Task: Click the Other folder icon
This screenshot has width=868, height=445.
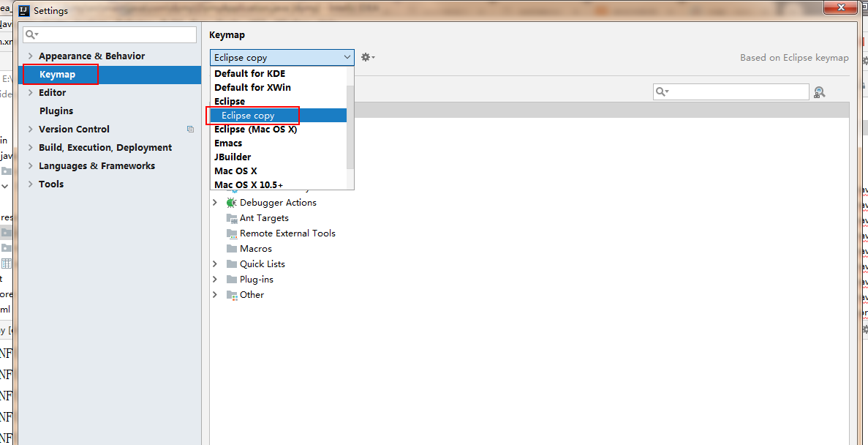Action: (x=231, y=295)
